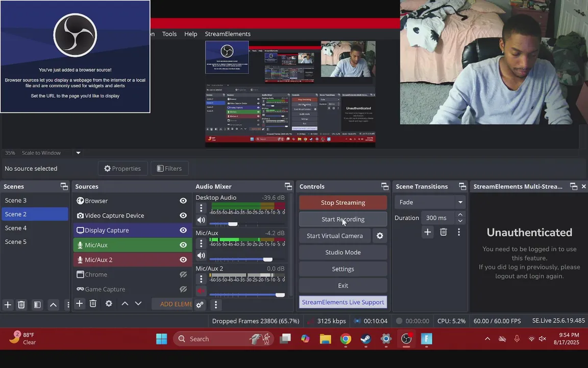
Task: Open the scene transition three-dot properties menu
Action: tap(459, 232)
